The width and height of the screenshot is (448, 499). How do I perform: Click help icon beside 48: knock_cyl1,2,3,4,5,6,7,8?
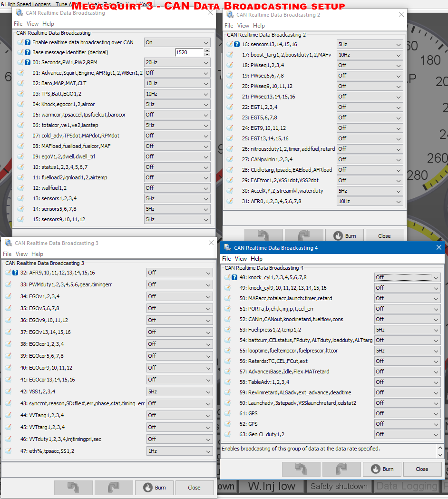pyautogui.click(x=234, y=277)
